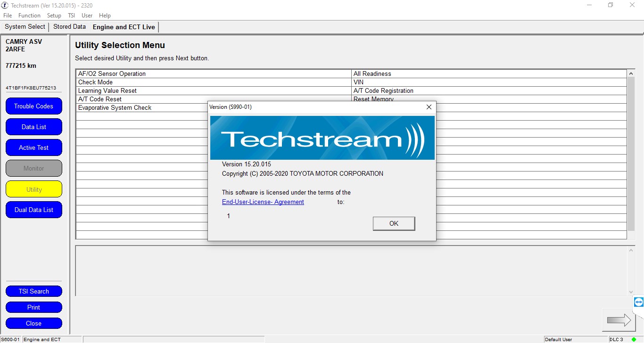Screen dimensions: 644x343
Task: Click the Next arrow button
Action: coord(619,320)
